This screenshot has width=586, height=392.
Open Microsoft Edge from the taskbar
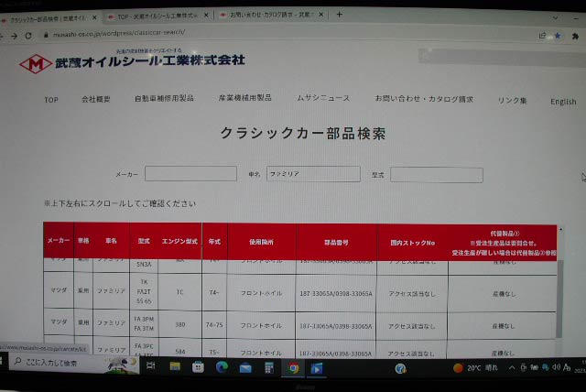[222, 367]
